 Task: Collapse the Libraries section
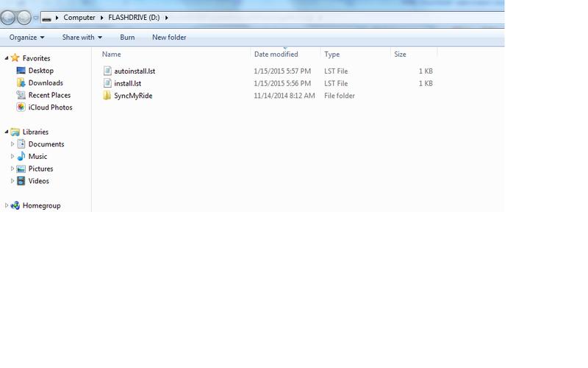coord(7,132)
